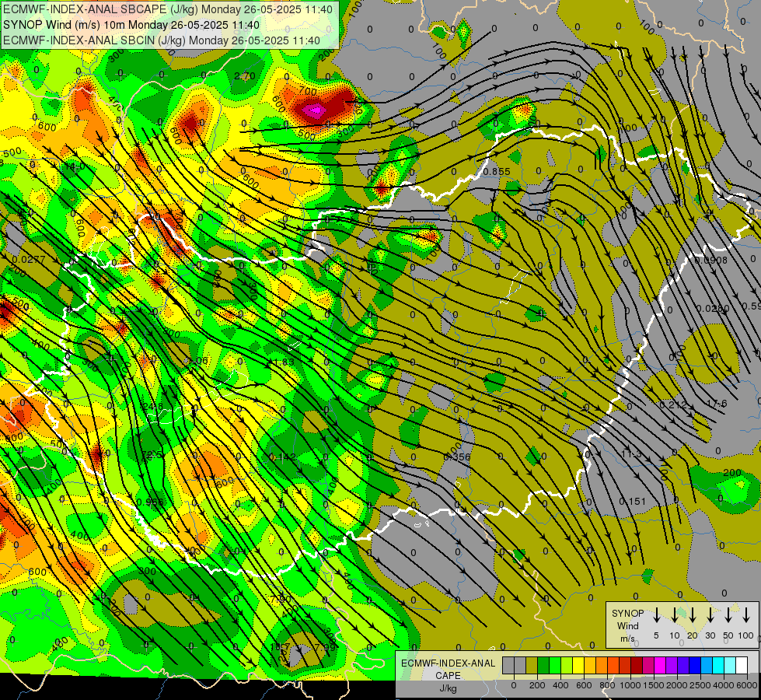Click the 2.70 value on the map
Image resolution: width=761 pixels, height=700 pixels.
(244, 76)
